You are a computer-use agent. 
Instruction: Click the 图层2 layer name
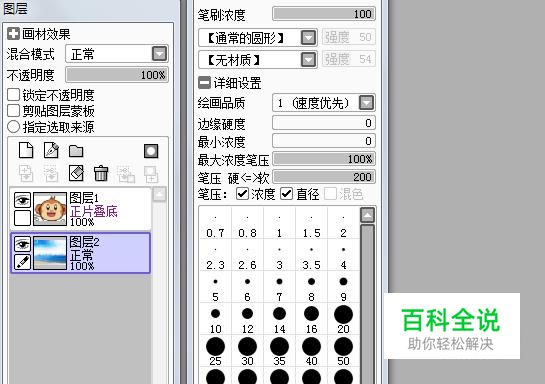[84, 242]
